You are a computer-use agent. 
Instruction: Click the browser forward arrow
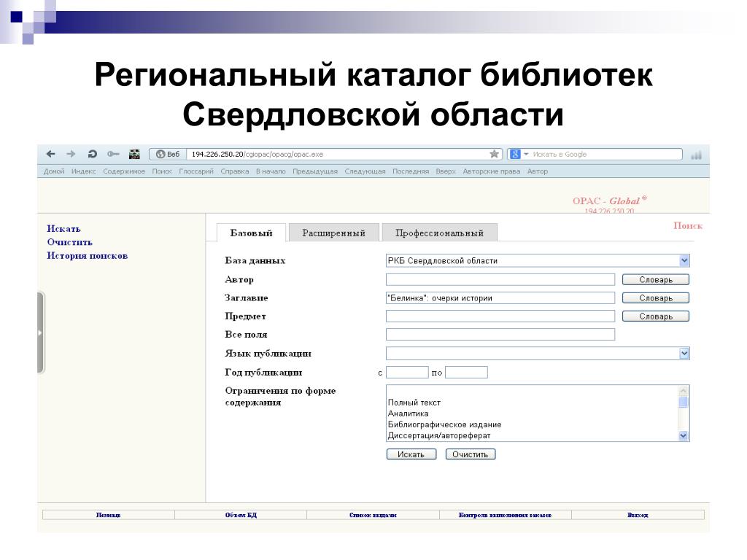coord(71,154)
